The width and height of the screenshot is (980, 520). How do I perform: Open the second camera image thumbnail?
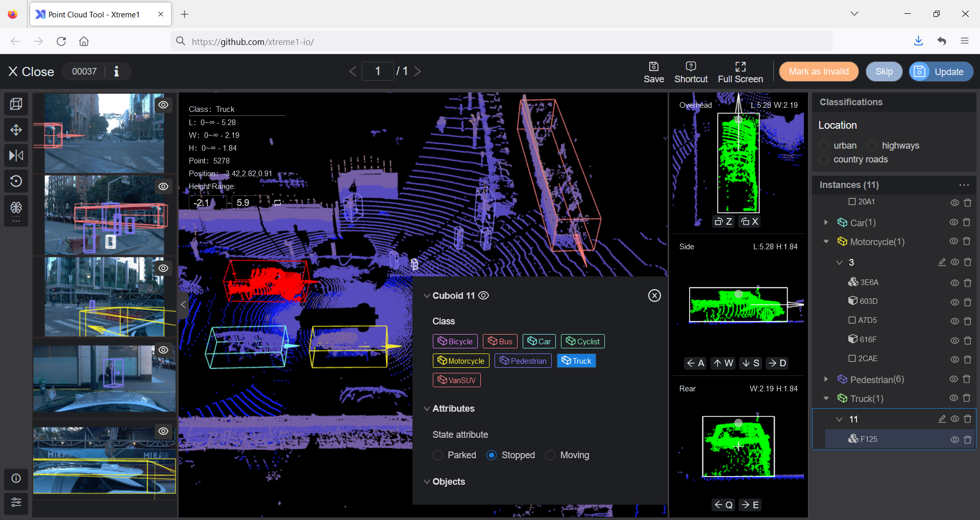pos(104,215)
